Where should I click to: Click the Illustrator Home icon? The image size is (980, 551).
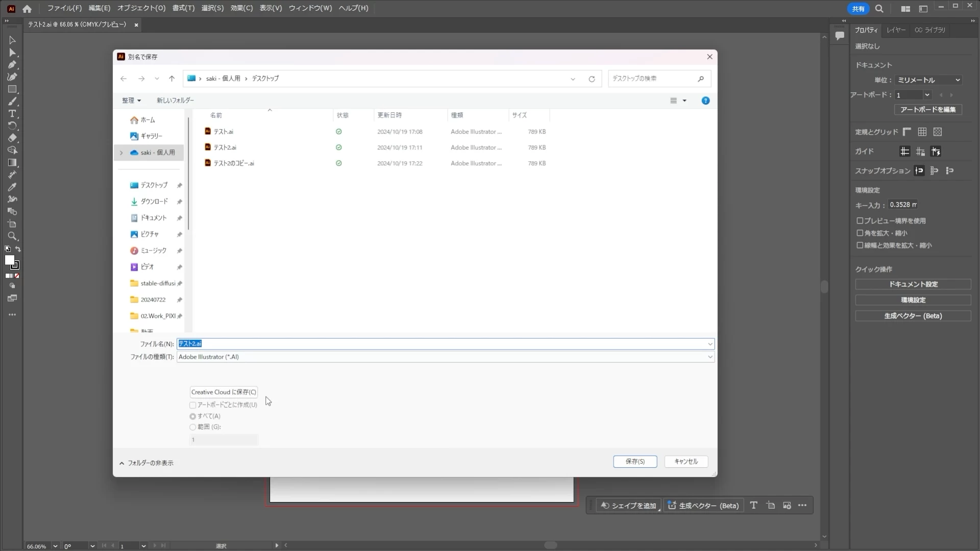[27, 9]
